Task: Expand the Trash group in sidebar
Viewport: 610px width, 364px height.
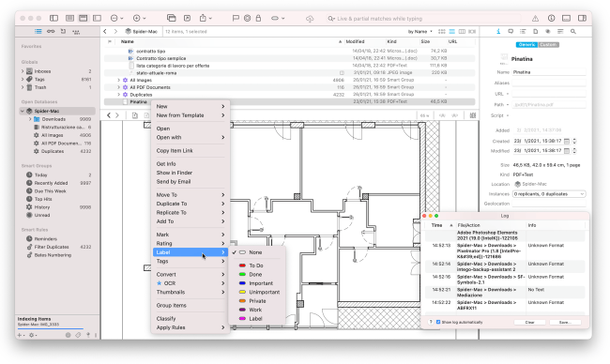Action: pyautogui.click(x=23, y=87)
